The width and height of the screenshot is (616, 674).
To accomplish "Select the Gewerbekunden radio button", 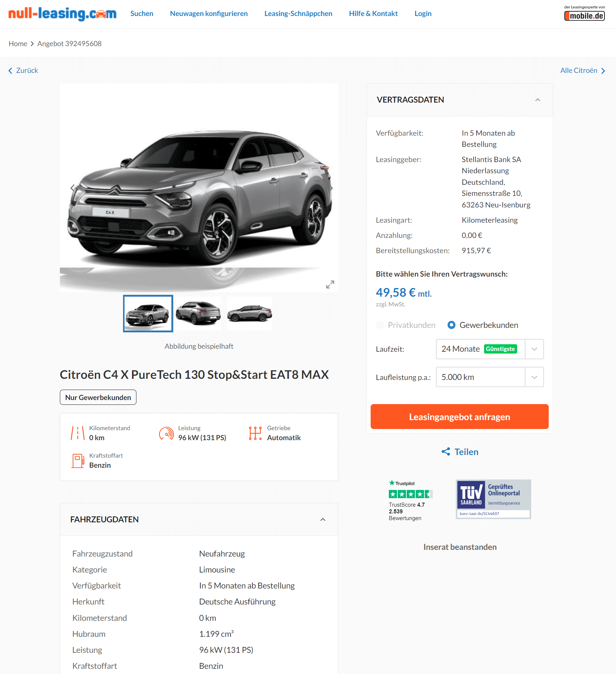I will [451, 325].
